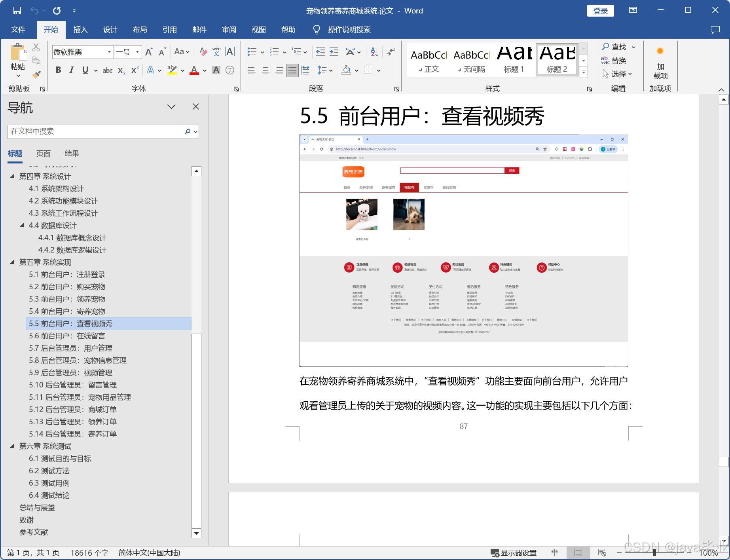Apply the red font color swatch
The image size is (730, 560).
click(194, 70)
